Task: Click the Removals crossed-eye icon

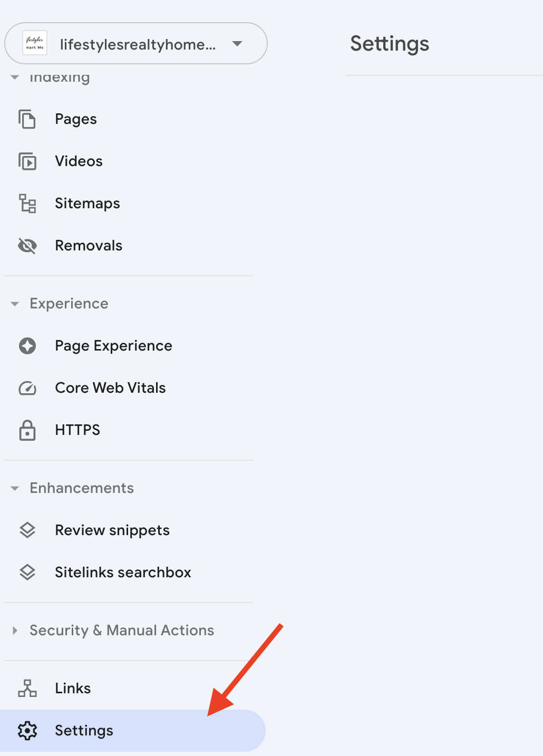Action: (x=27, y=246)
